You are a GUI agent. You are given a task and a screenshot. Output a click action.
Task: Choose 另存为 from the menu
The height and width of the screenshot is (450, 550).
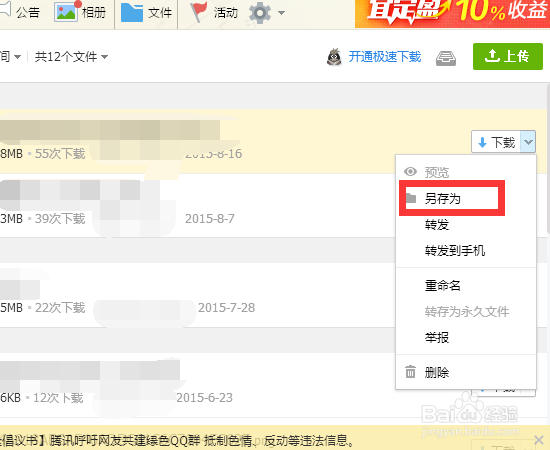pos(466,199)
